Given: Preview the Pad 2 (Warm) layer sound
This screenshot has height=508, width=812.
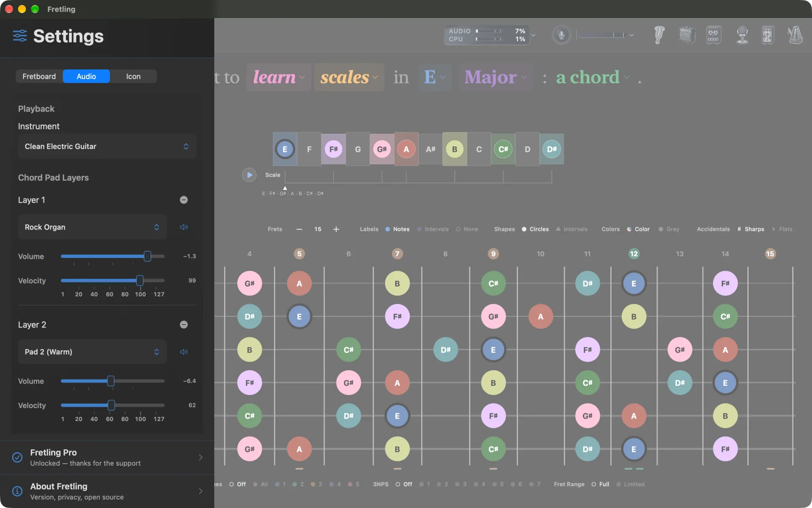Looking at the screenshot, I should 184,352.
